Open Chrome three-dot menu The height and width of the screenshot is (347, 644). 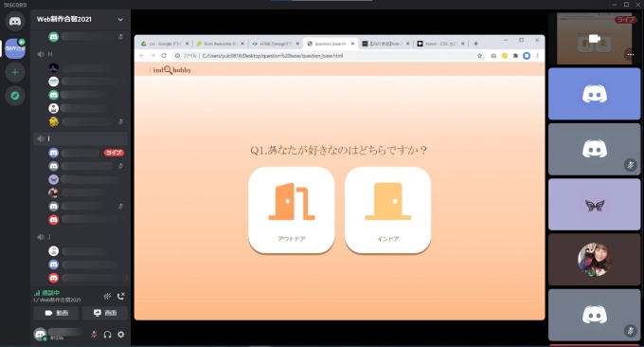click(x=537, y=56)
